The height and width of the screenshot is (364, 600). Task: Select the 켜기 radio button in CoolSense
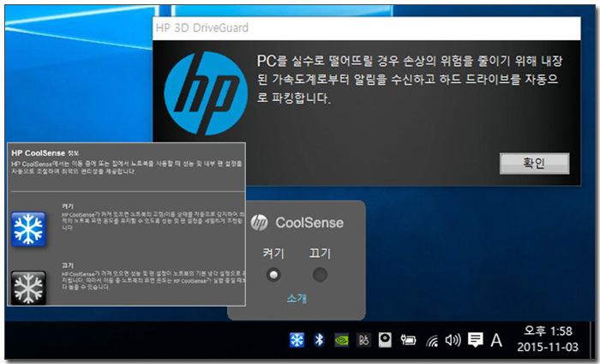(273, 275)
